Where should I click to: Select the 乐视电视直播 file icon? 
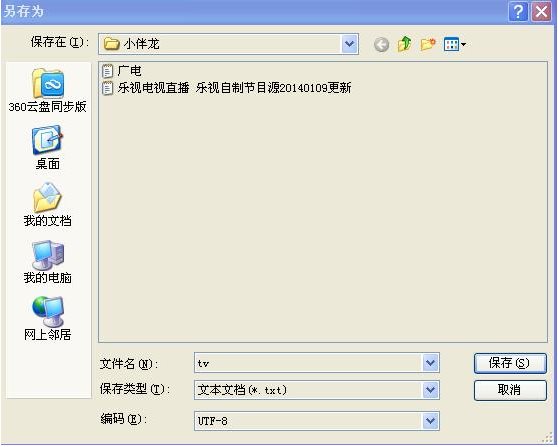tap(107, 88)
